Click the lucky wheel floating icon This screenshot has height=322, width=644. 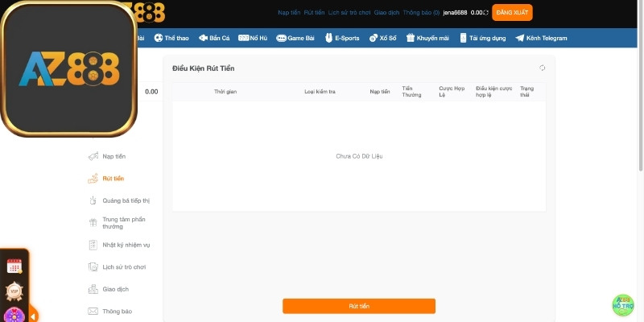coord(14,315)
